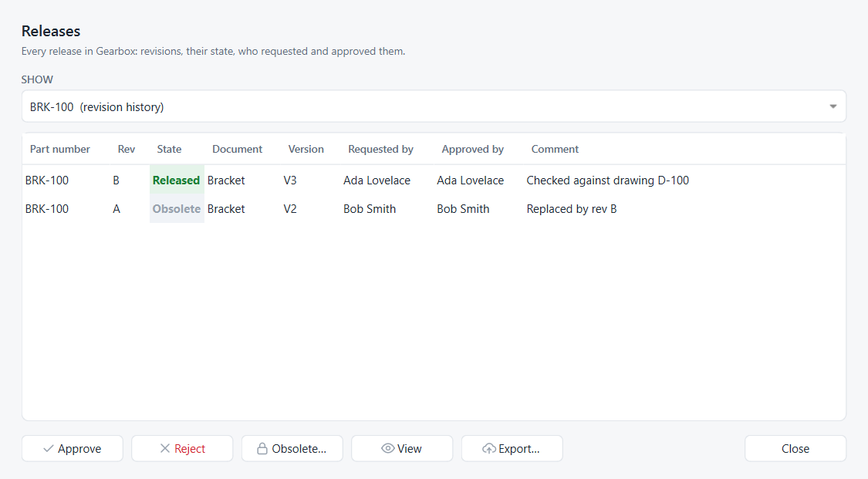
Task: Click the V2 version cell
Action: [x=290, y=209]
